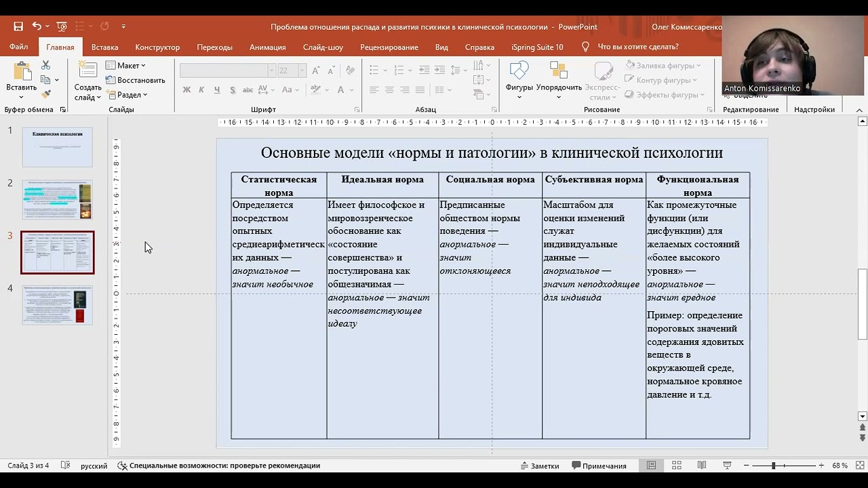Switch to Reading view
Viewport: 868px width, 488px height.
pos(702,466)
